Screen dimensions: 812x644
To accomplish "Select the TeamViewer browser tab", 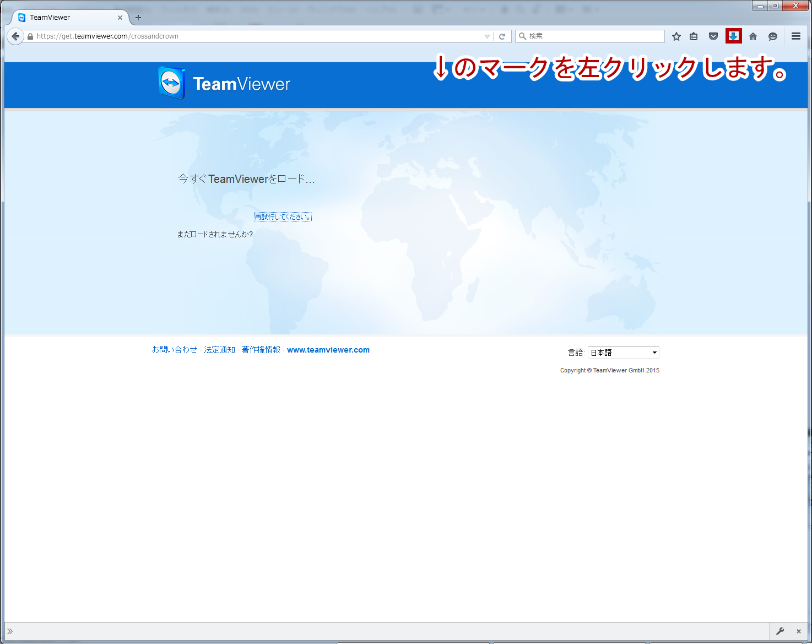I will coord(70,18).
